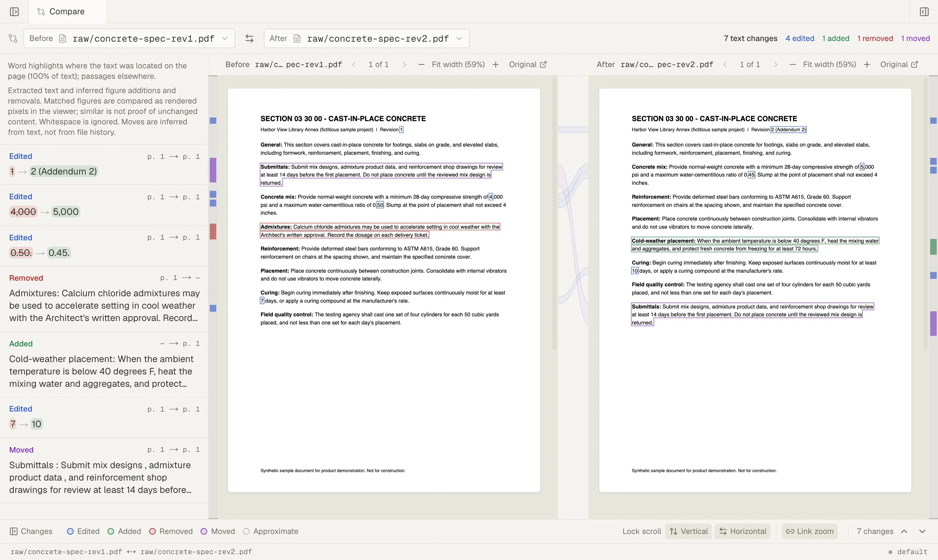This screenshot has width=938, height=560.
Task: Zoom in the Before viewer
Action: tap(496, 64)
